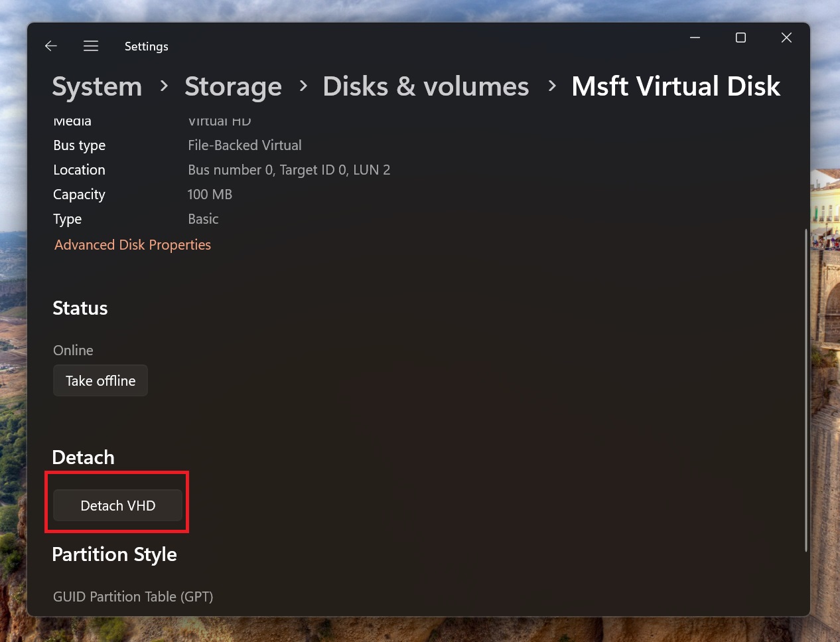Minimize the Settings window
This screenshot has height=642, width=840.
(695, 38)
